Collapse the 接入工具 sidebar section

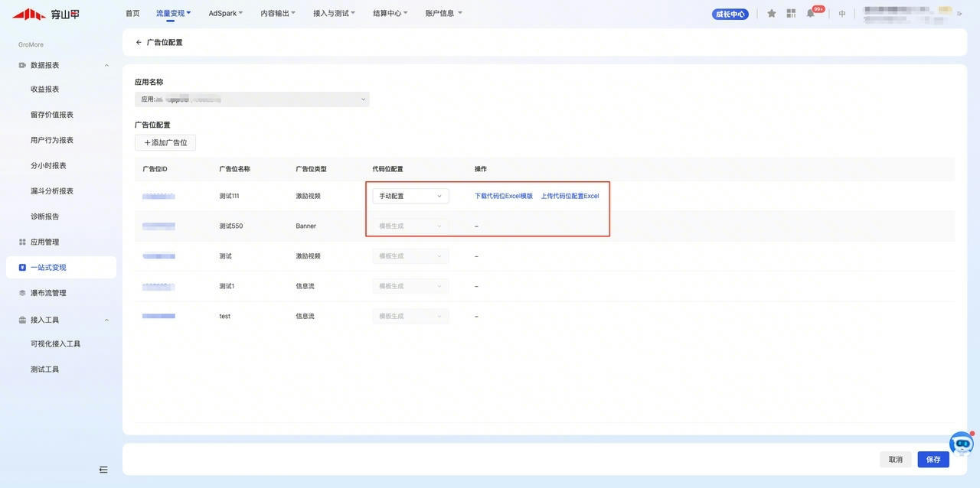106,320
